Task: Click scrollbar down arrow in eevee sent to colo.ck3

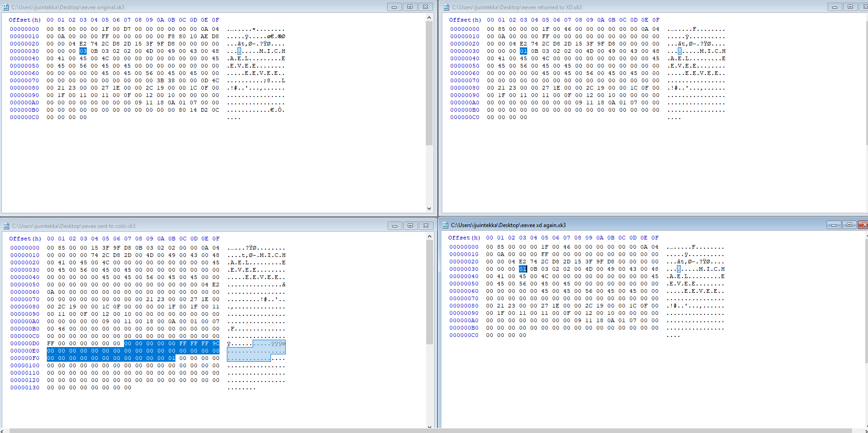Action: 428,427
